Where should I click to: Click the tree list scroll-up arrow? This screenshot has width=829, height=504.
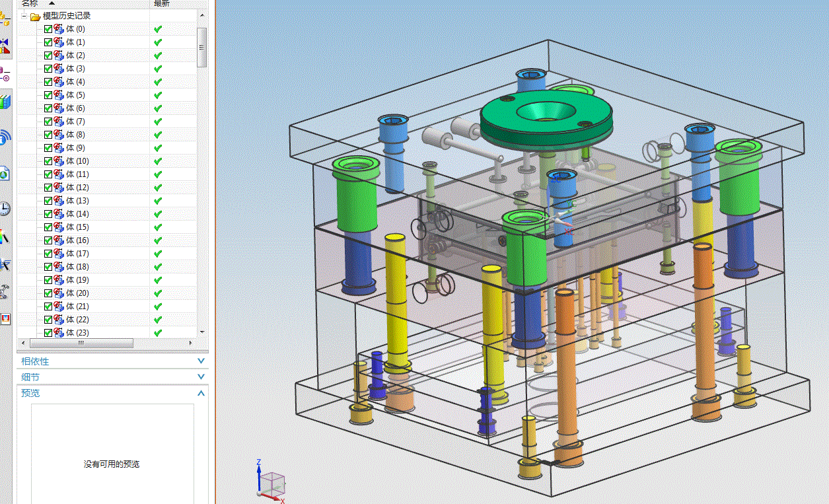click(x=202, y=15)
